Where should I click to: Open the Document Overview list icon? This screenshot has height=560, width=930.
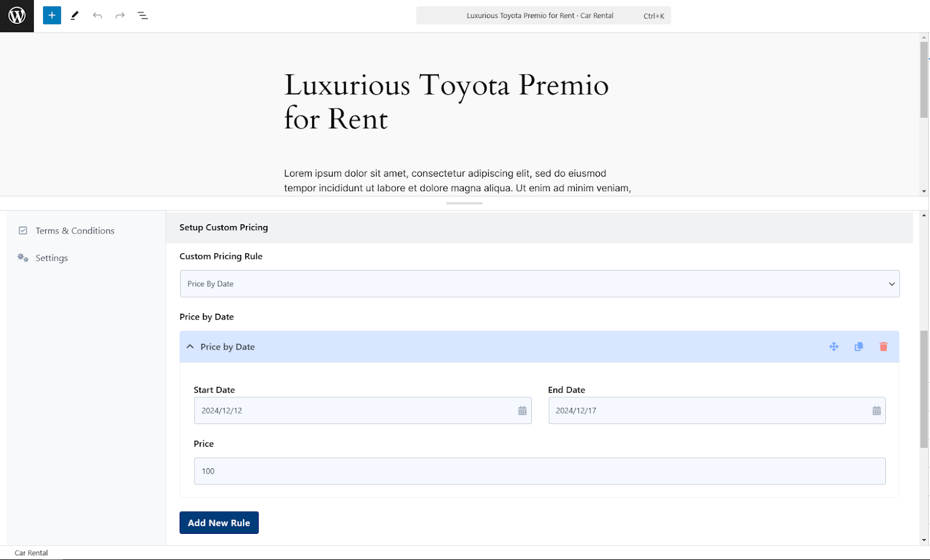(142, 16)
